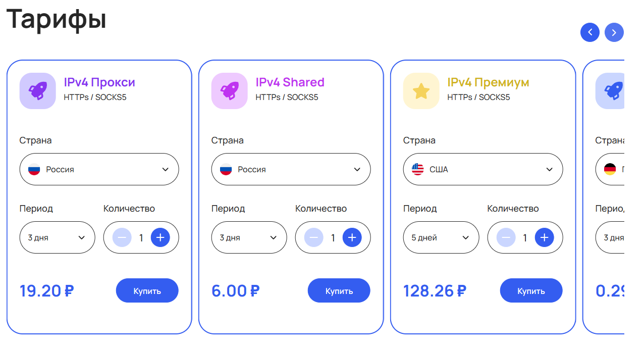This screenshot has width=644, height=346.
Task: Click the purple rocket icon for IPv4 Прокси
Action: click(37, 91)
